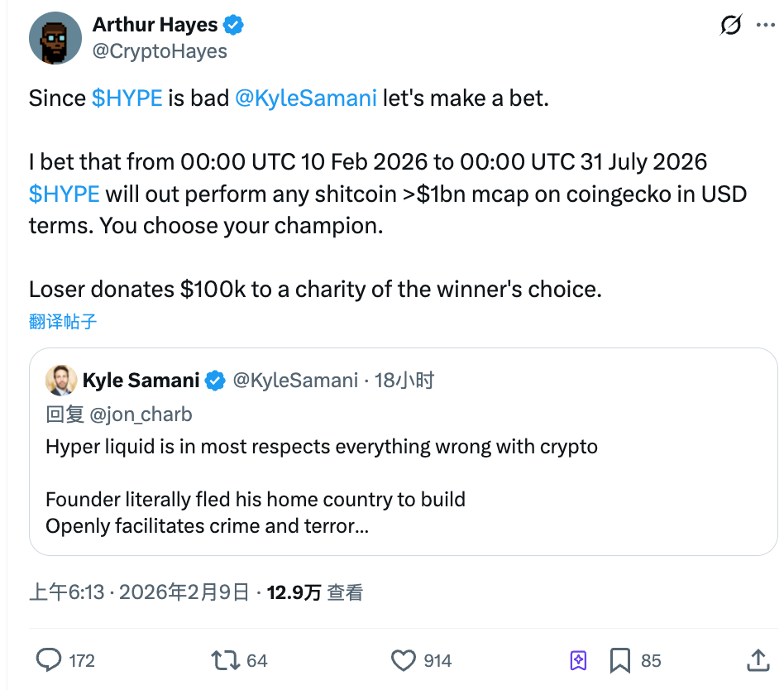Toggle the bookmark icon for this post
The width and height of the screenshot is (784, 690).
tap(619, 659)
